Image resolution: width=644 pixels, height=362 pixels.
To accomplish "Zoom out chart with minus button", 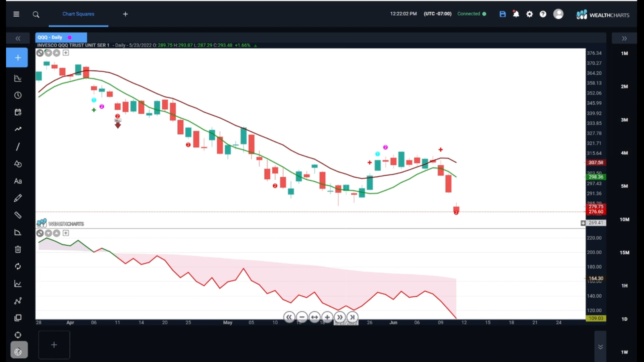I will (302, 317).
